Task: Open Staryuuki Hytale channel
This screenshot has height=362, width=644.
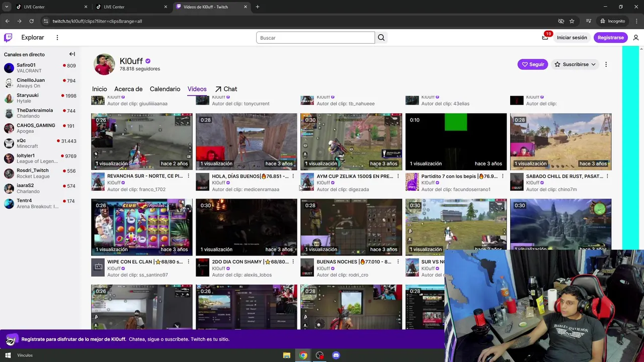Action: pos(39,98)
